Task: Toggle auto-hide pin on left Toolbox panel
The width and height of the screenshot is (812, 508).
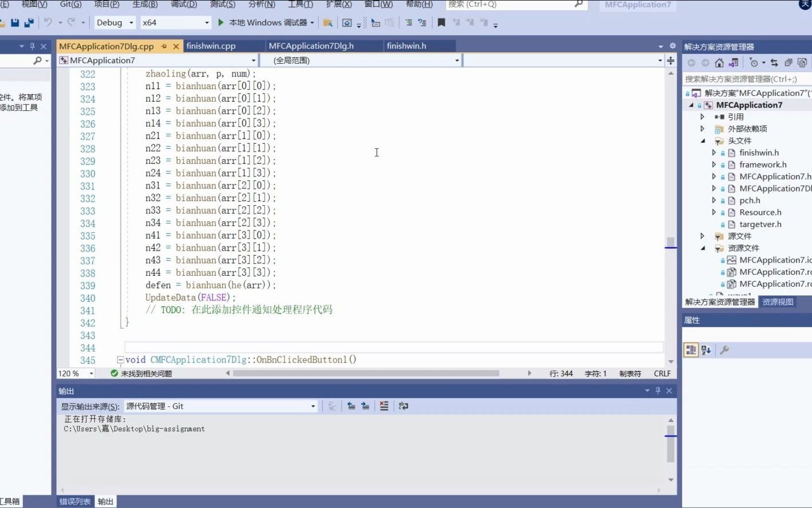Action: (32, 46)
